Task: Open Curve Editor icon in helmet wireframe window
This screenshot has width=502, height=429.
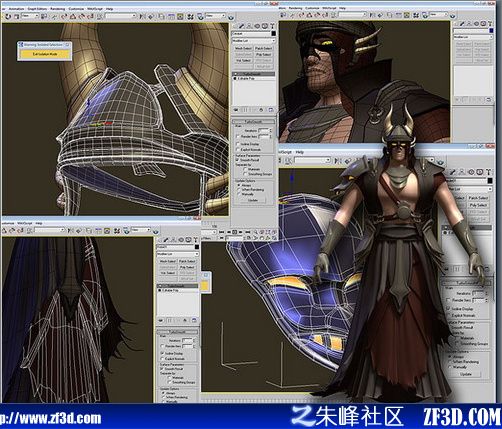Action: [x=171, y=16]
